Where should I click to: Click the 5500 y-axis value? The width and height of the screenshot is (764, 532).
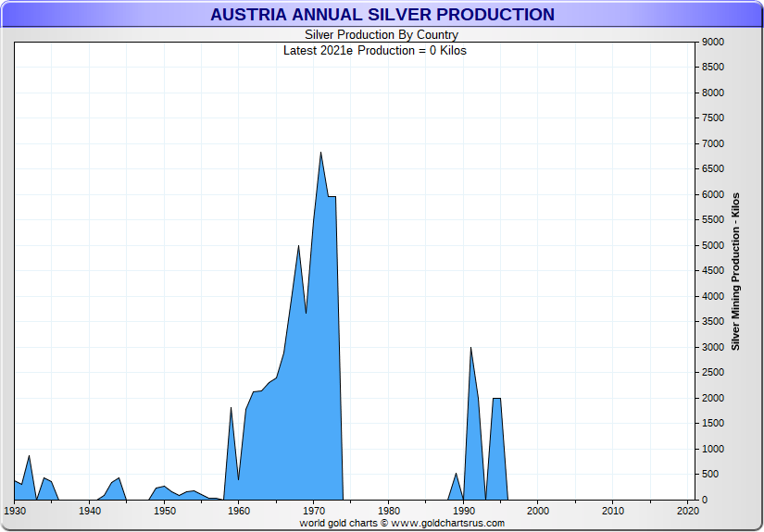pyautogui.click(x=713, y=220)
